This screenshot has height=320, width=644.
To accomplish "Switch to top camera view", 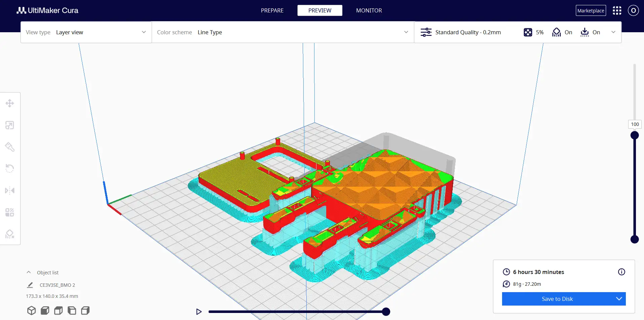I will coord(58,311).
